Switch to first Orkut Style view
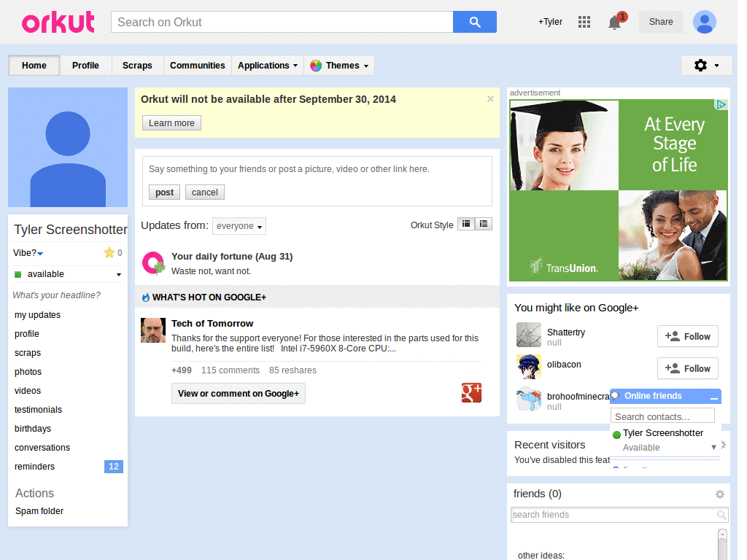747x560 pixels. click(466, 224)
